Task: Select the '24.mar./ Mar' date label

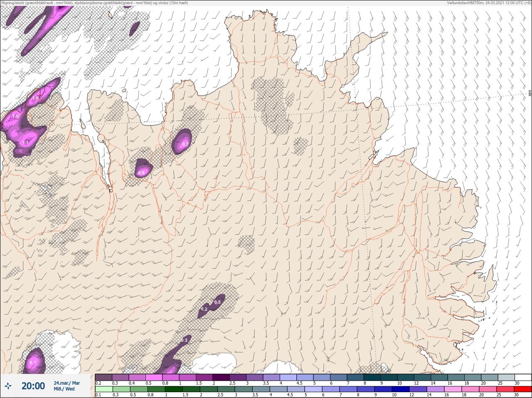Action: pyautogui.click(x=67, y=383)
